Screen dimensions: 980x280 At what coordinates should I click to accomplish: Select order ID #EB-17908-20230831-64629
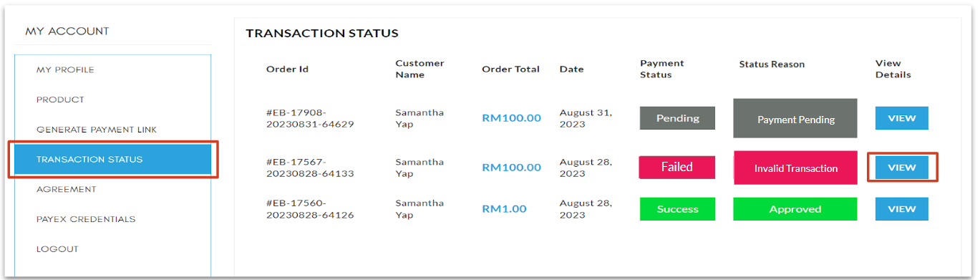pos(310,118)
